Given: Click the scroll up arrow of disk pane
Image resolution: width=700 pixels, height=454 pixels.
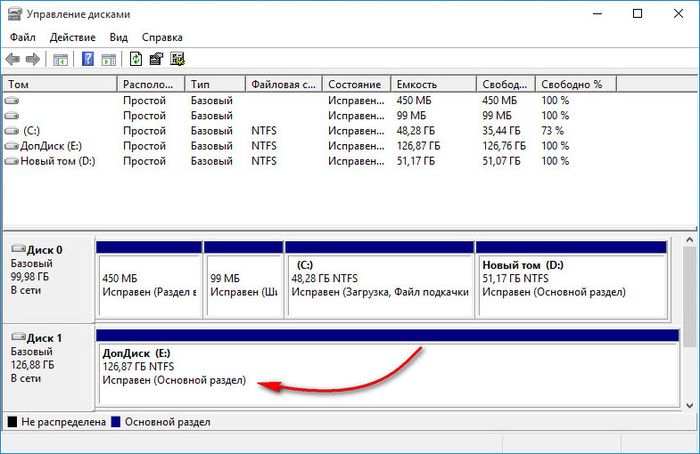Looking at the screenshot, I should (690, 240).
